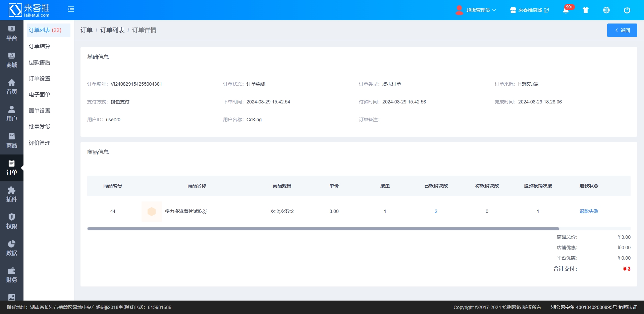Open the theme skin shirt icon
Viewport: 644px width, 314px height.
pos(586,10)
